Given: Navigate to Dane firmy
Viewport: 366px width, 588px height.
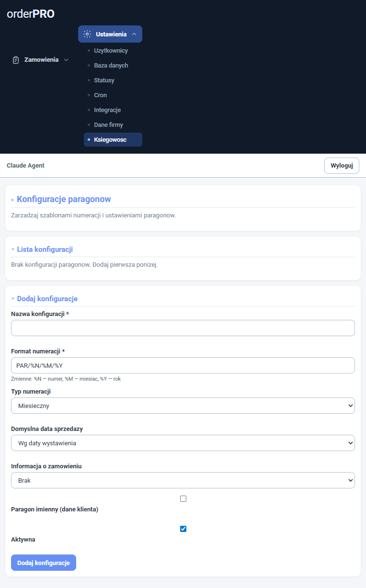Looking at the screenshot, I should pos(108,125).
